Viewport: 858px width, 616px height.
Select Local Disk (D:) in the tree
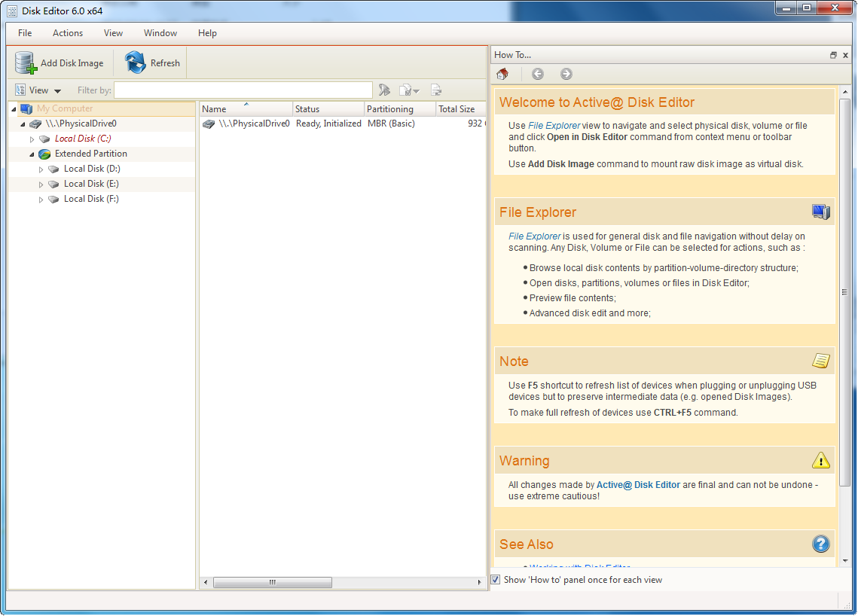click(92, 169)
